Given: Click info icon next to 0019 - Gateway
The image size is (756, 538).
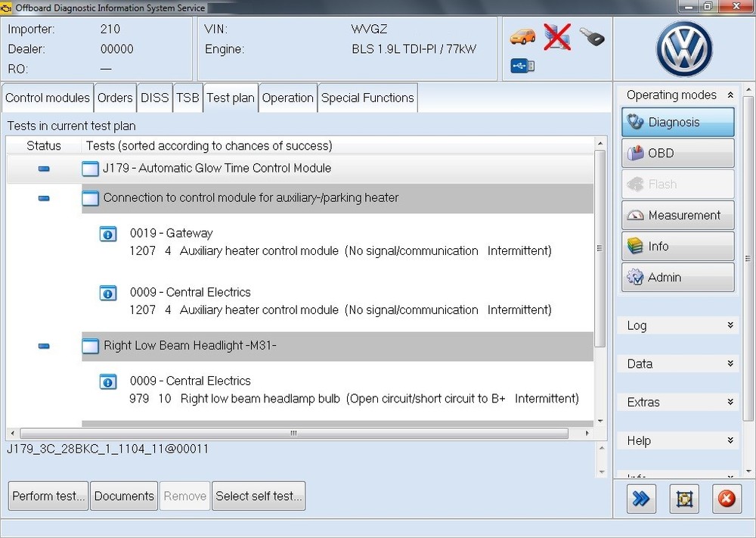Looking at the screenshot, I should [x=108, y=234].
